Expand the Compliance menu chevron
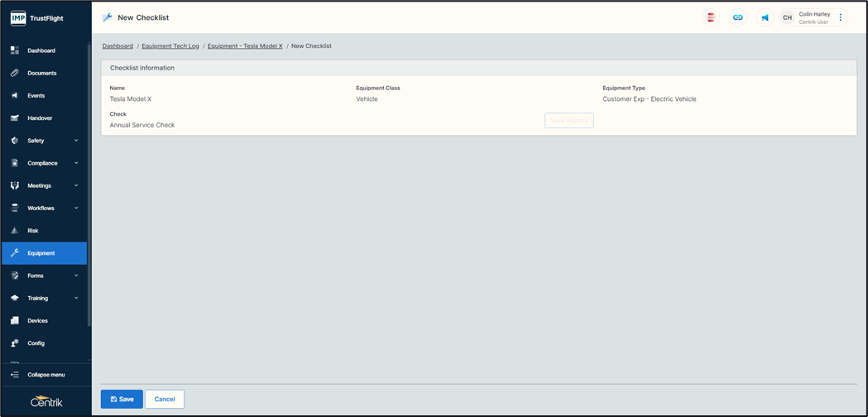The height and width of the screenshot is (417, 868). [76, 163]
